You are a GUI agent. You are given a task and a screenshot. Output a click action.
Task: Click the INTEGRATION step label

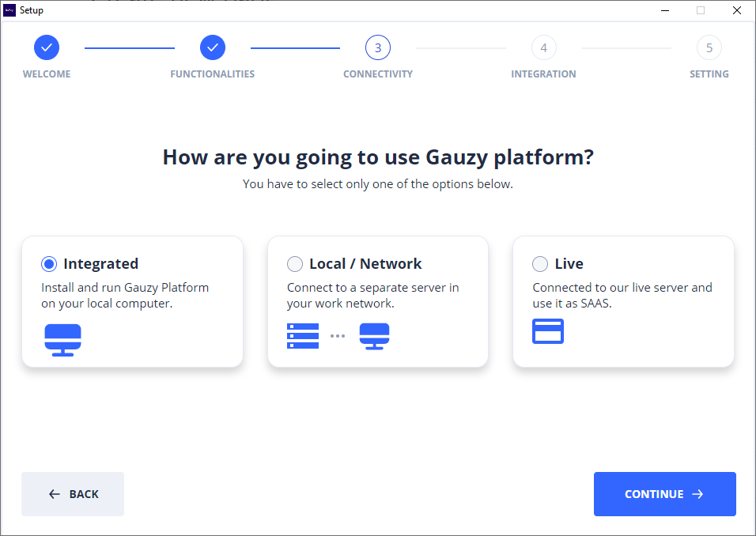544,74
